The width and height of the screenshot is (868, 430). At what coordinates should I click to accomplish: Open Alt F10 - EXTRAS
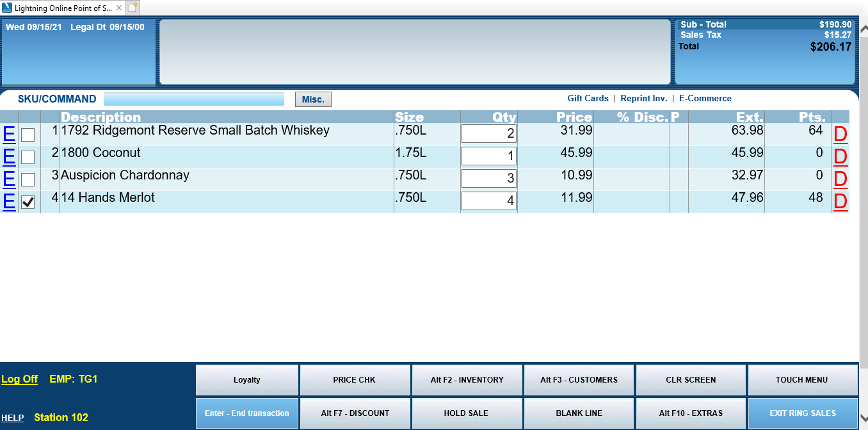coord(691,413)
